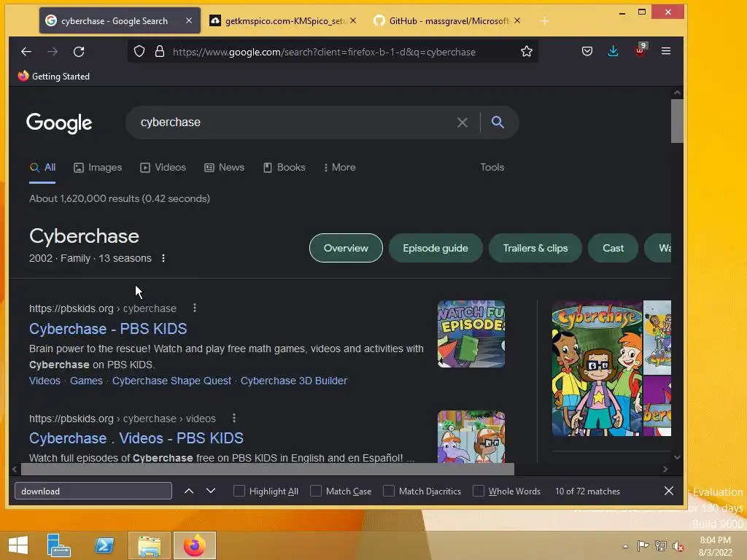Show site security padlock info

click(160, 52)
